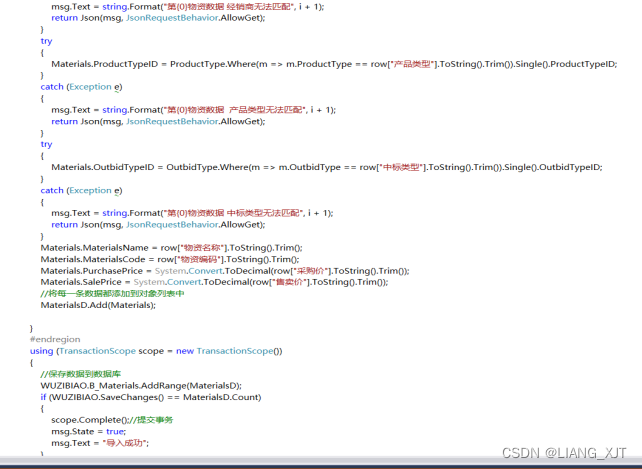The width and height of the screenshot is (642, 469).
Task: Click MaterialsD.Count in the if condition
Action: 222,397
